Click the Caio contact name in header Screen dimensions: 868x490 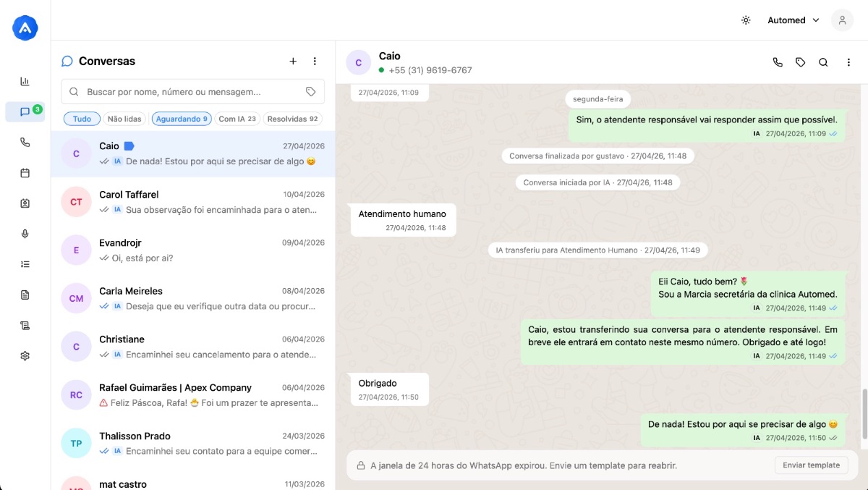[389, 56]
